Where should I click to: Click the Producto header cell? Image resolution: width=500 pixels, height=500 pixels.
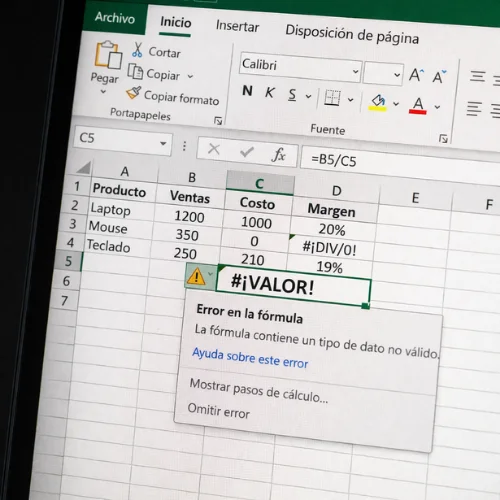(123, 190)
